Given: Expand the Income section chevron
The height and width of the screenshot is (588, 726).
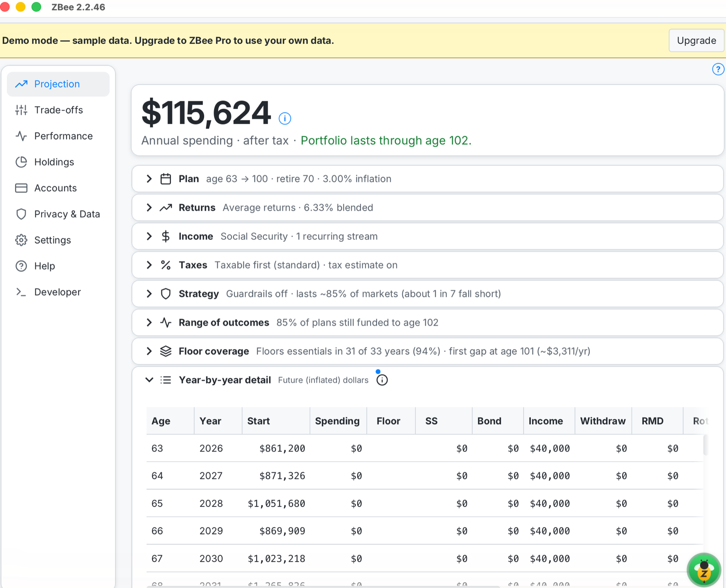Looking at the screenshot, I should [149, 236].
